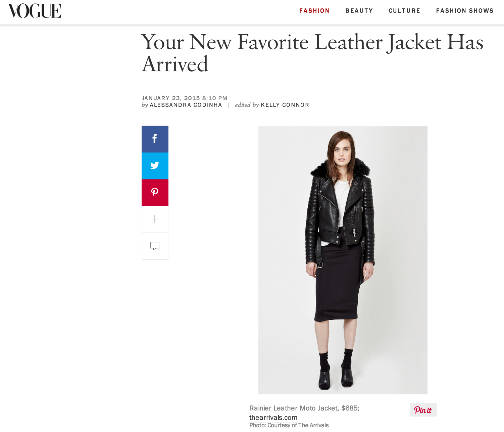
Task: Click the photo credit The Arrivals text
Action: tap(289, 425)
